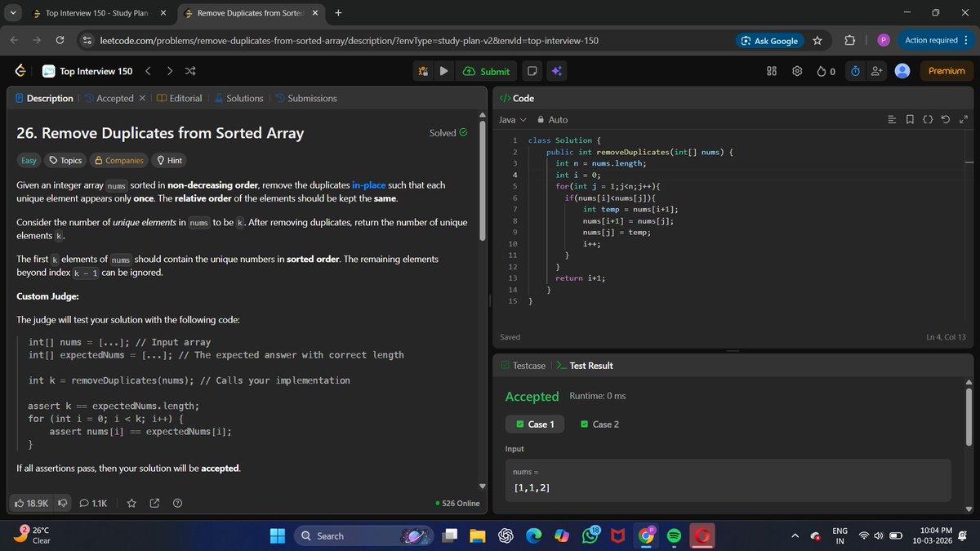
Task: Open WhatsApp from the taskbar
Action: click(590, 535)
